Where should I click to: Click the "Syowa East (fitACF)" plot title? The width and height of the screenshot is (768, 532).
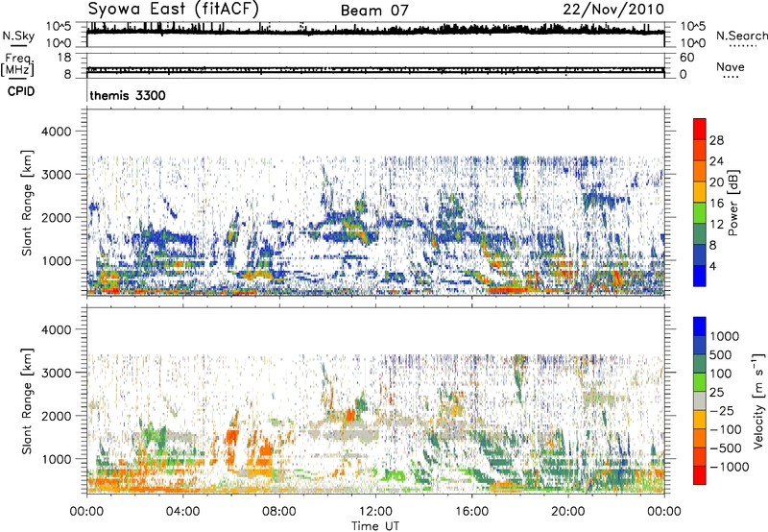coord(174,9)
